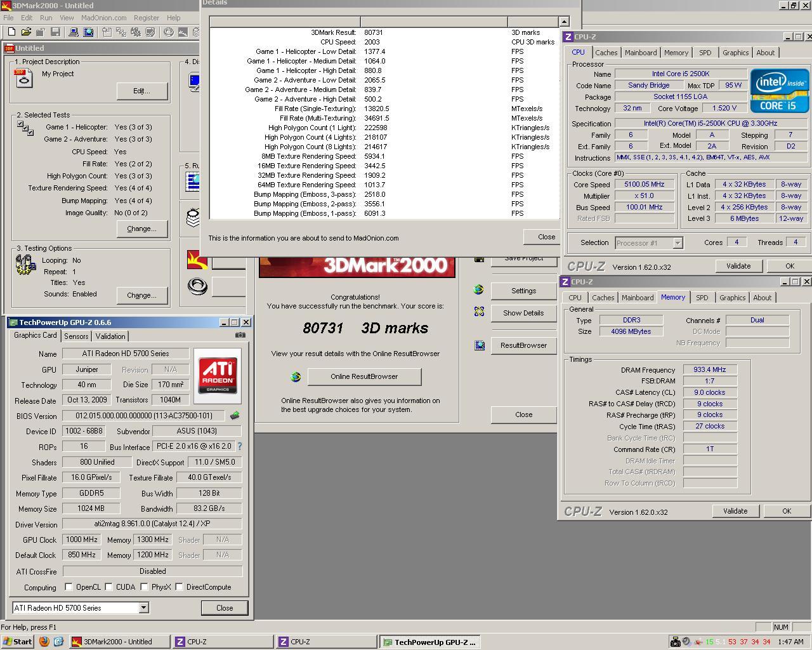Screen dimensions: 812x650
Task: Click the Settings button
Action: tap(523, 291)
